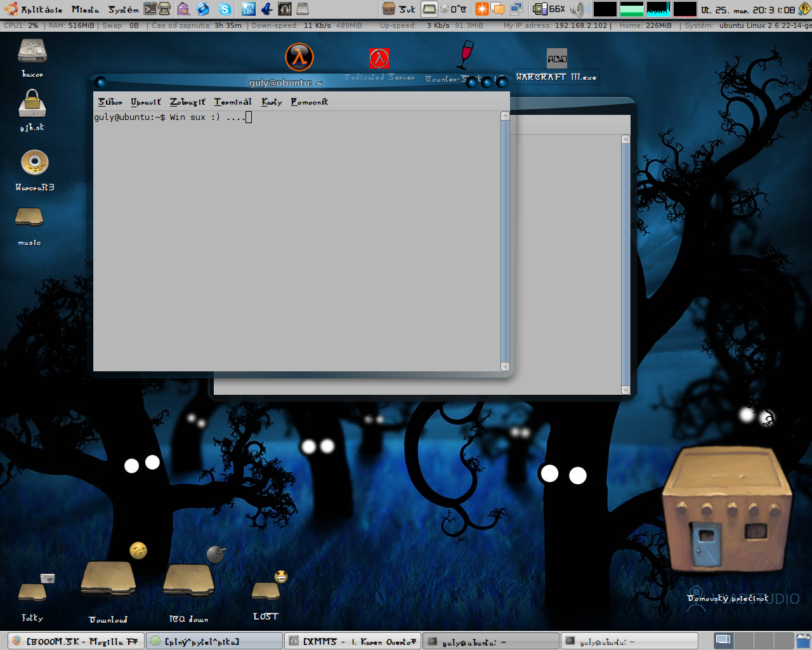Click the cyan network monitor graph

click(x=658, y=10)
